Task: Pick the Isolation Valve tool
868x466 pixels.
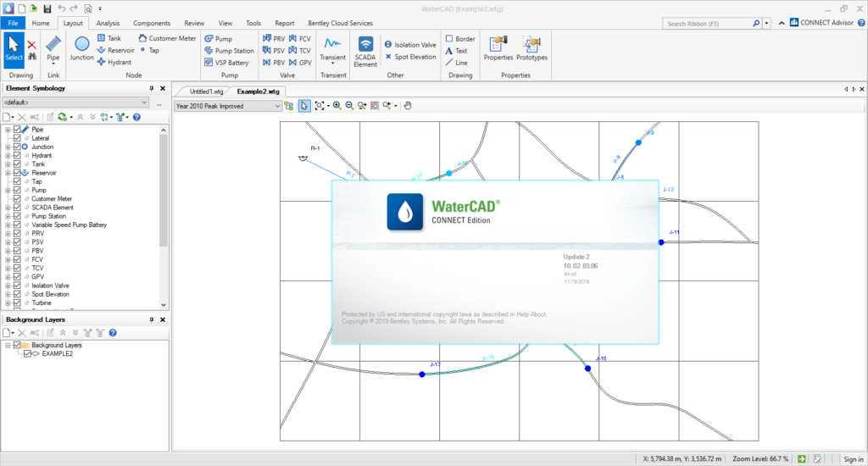Action: click(410, 45)
